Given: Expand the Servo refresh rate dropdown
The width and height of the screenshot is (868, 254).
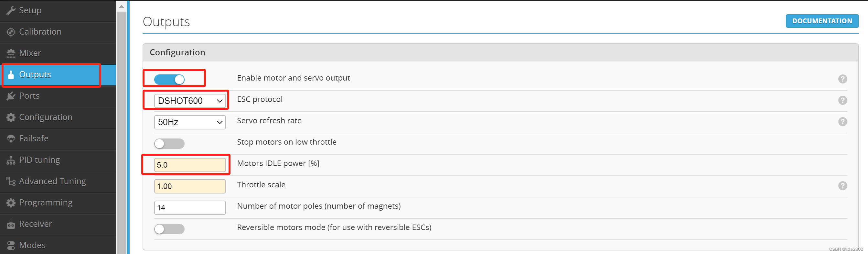Looking at the screenshot, I should 190,122.
